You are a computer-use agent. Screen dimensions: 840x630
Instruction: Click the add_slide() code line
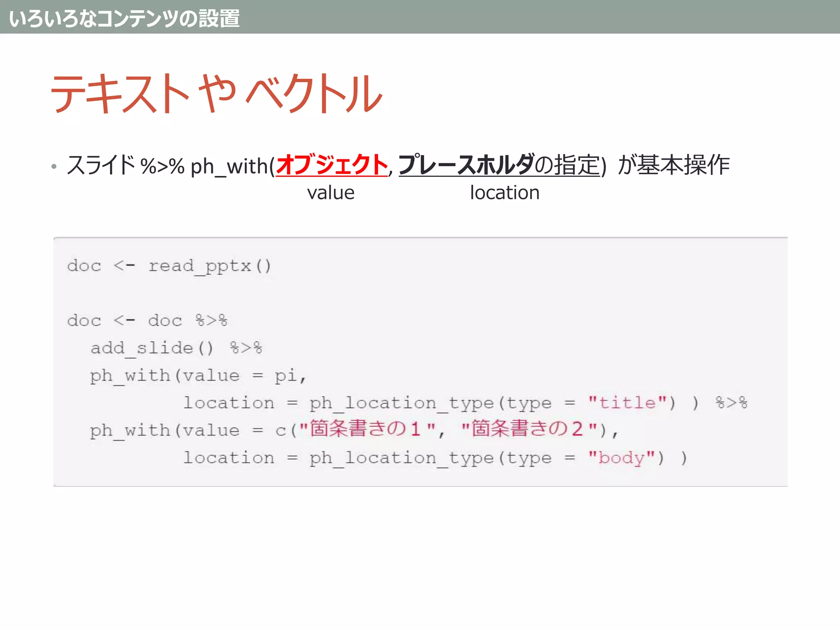point(176,348)
